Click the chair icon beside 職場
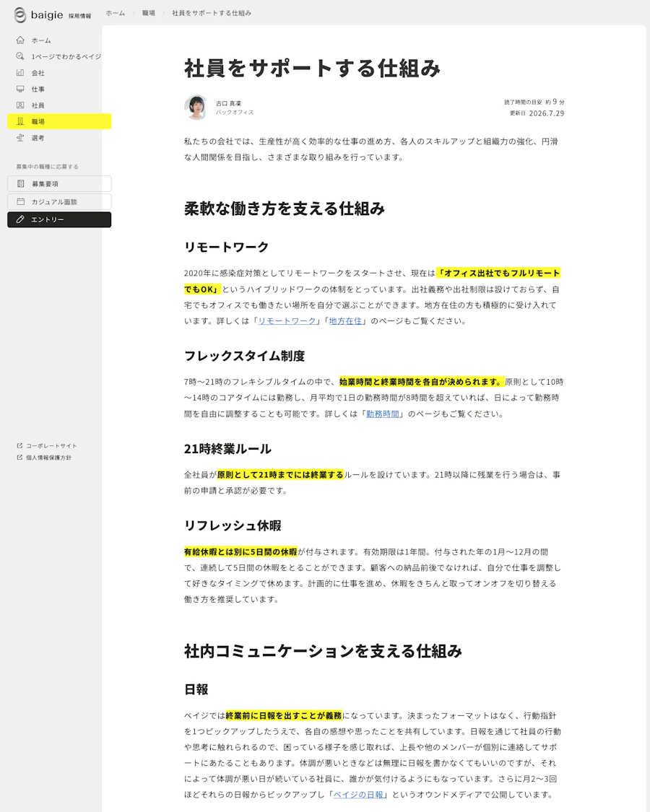 [x=20, y=121]
